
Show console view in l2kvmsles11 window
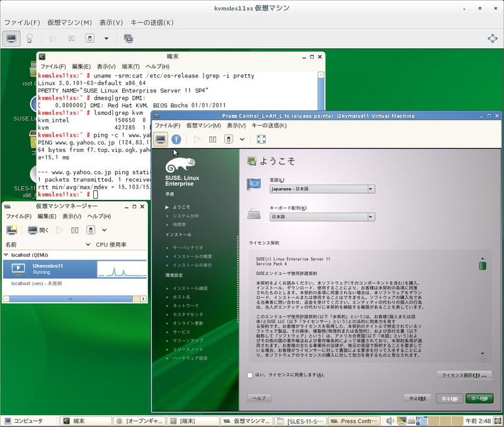[x=161, y=139]
